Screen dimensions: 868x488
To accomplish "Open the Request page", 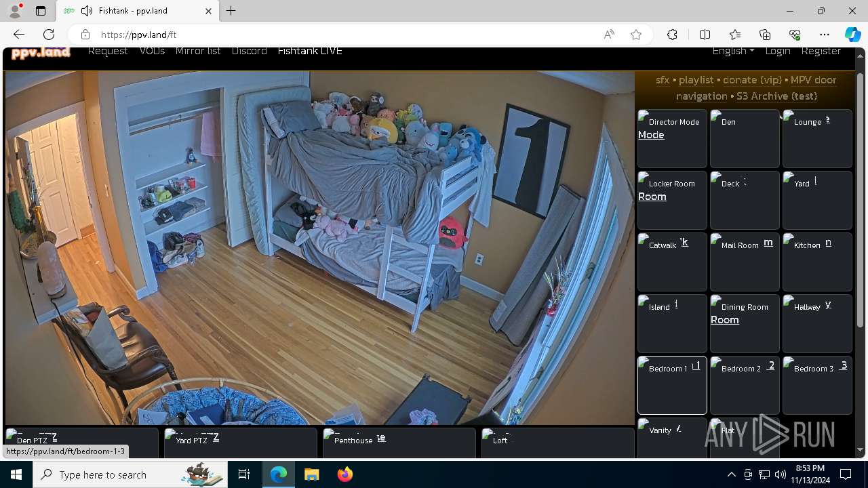I will tap(108, 51).
